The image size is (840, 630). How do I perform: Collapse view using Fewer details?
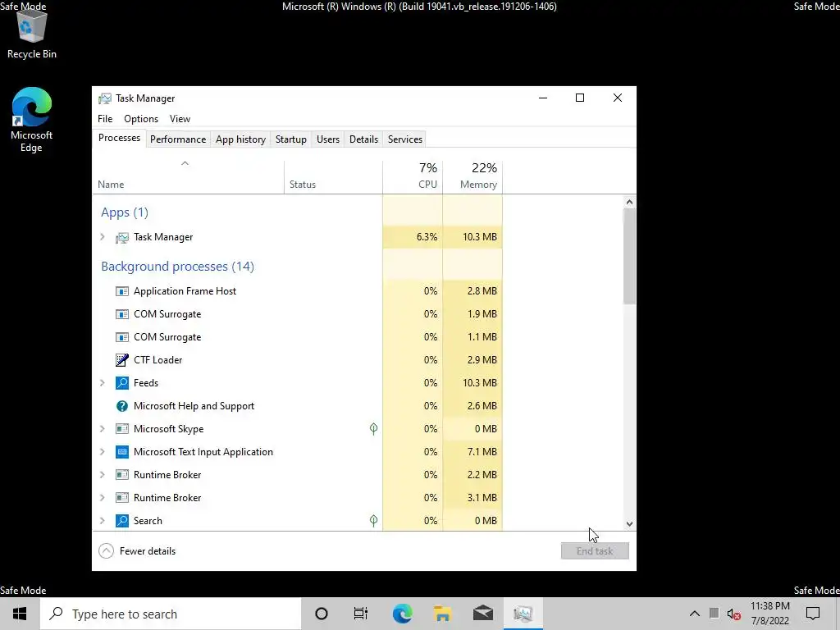pyautogui.click(x=137, y=551)
